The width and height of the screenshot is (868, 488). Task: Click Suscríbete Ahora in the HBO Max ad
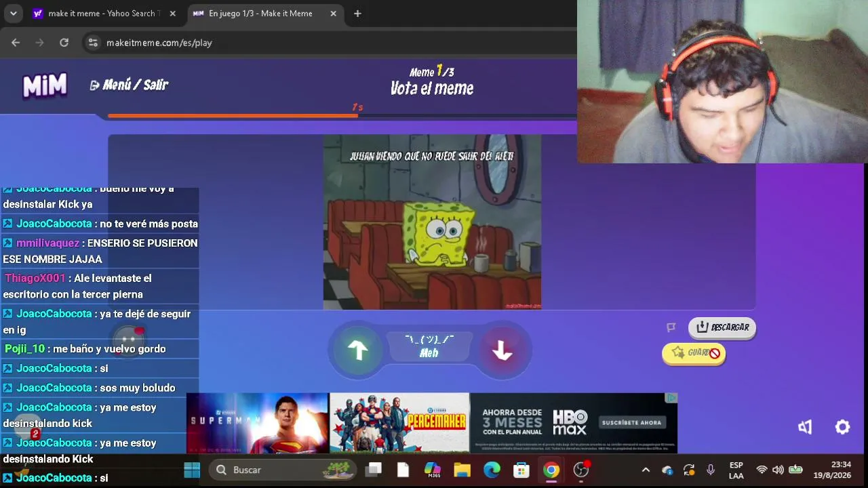[631, 422]
